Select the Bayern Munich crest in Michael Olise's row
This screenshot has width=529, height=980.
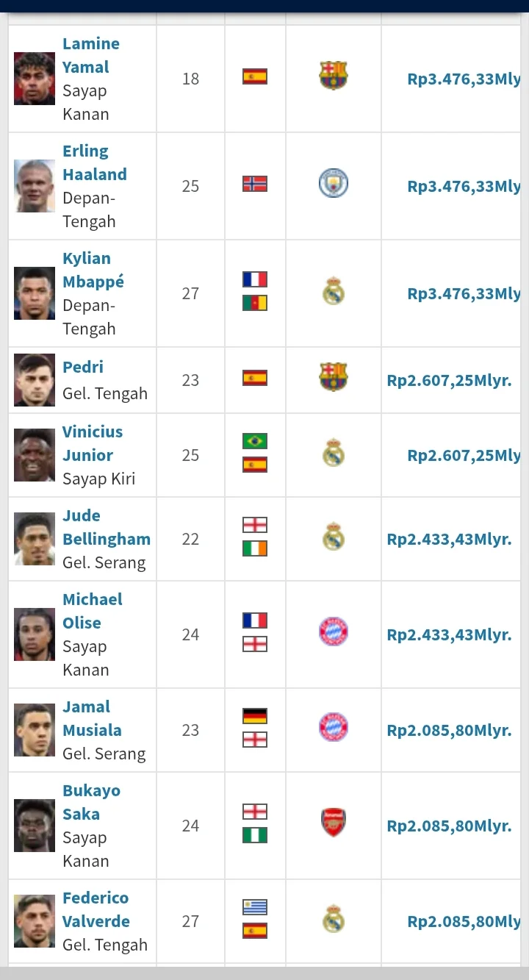(334, 632)
